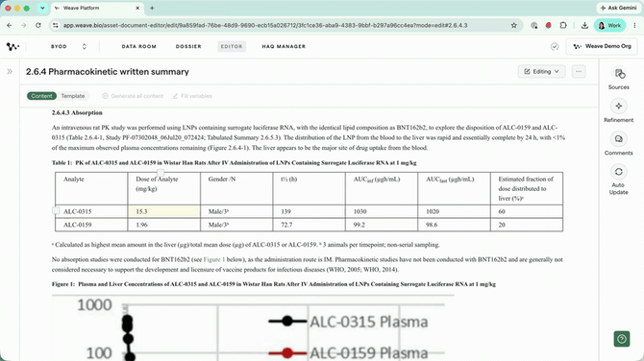Open the Chrome three-dot menu
644x361 pixels.
(635, 25)
